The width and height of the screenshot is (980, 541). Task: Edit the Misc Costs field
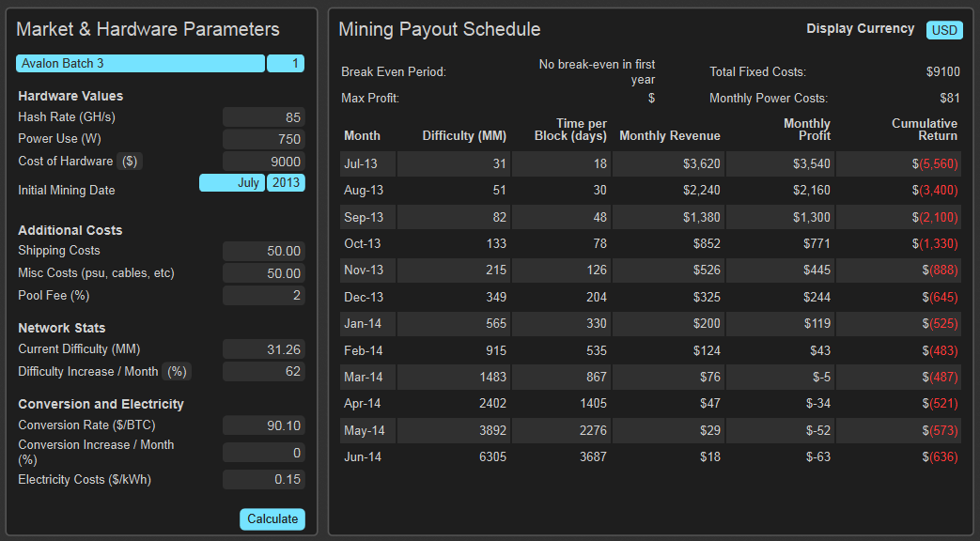pyautogui.click(x=264, y=273)
